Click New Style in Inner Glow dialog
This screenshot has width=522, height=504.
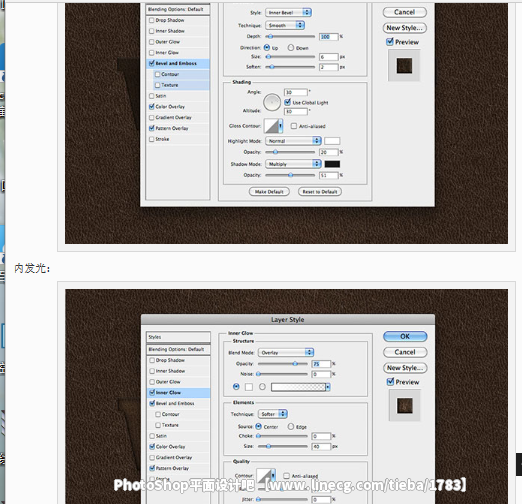click(405, 368)
